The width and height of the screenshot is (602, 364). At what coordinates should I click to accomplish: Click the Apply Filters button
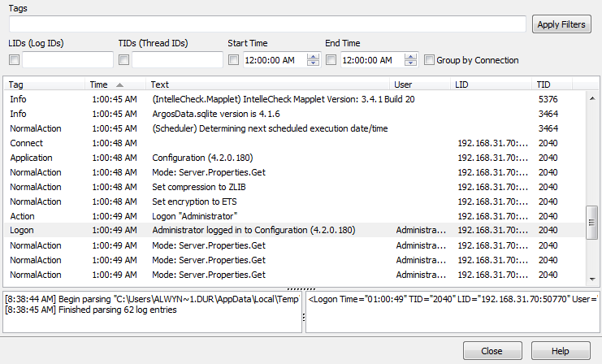pos(561,24)
